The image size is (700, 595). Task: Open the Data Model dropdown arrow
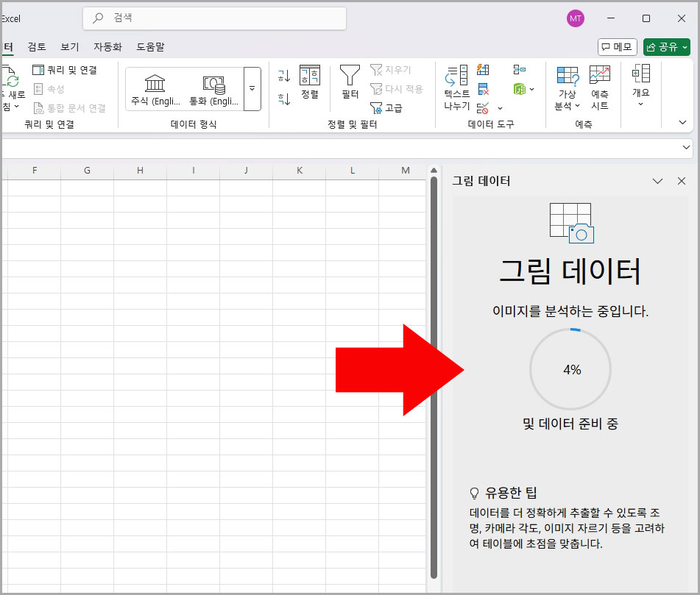pyautogui.click(x=531, y=90)
